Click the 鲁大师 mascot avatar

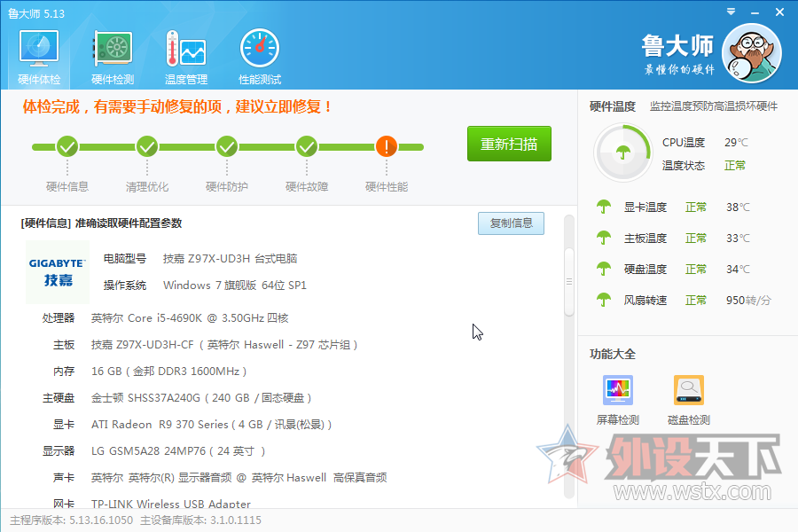click(x=752, y=53)
